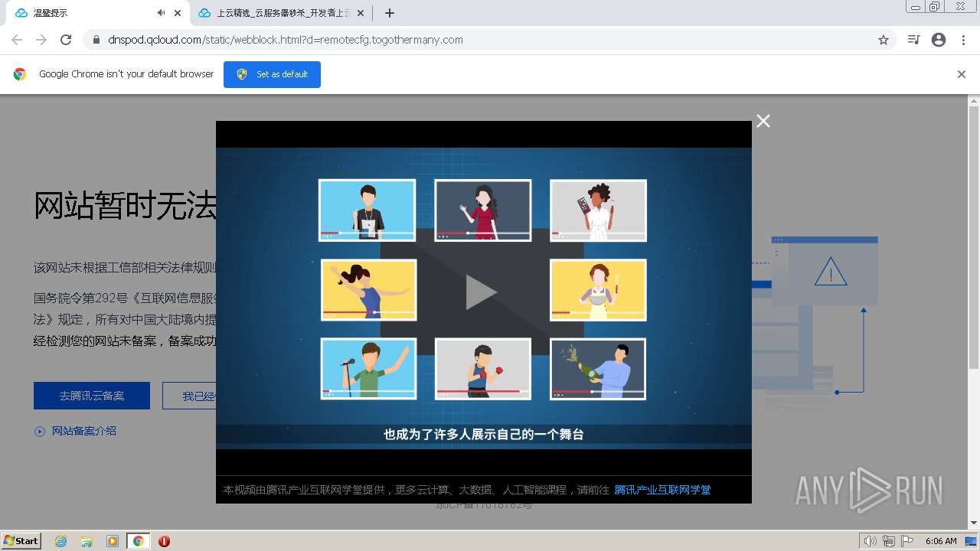Close the 上云精选 tab
This screenshot has width=980, height=551.
click(x=361, y=13)
